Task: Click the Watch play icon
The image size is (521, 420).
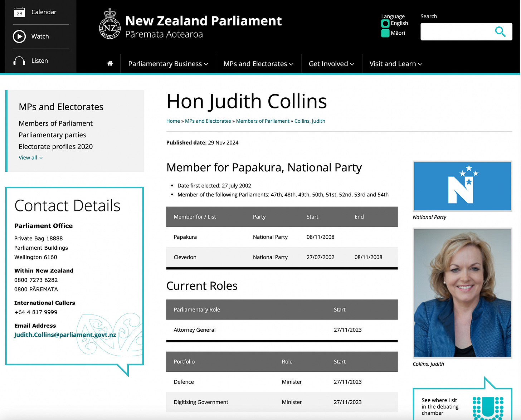Action: [19, 36]
